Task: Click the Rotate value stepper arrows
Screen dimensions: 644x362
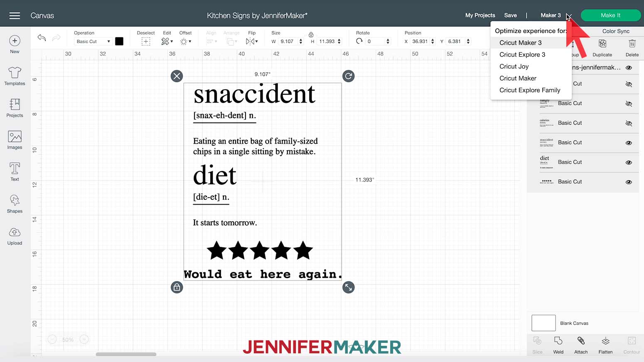Action: (388, 42)
